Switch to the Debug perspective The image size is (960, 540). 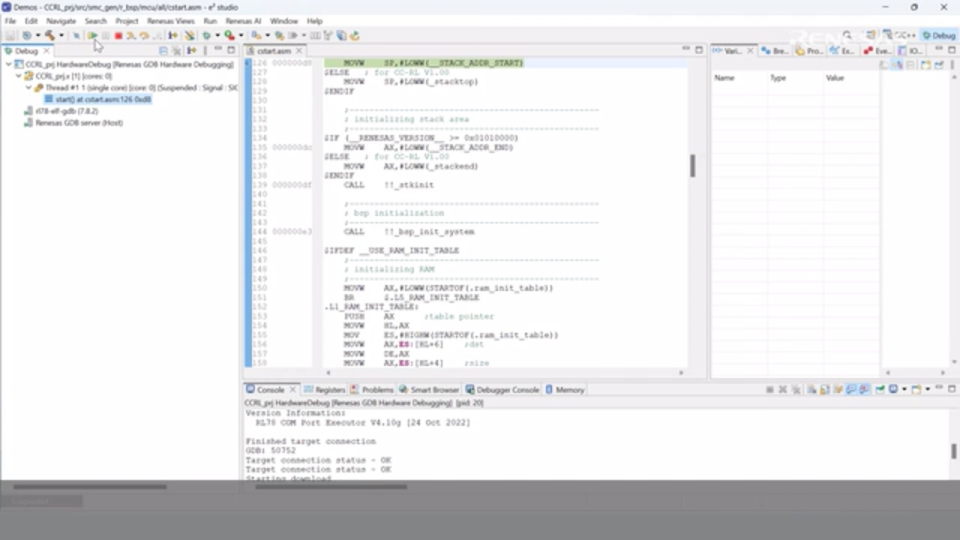(938, 35)
